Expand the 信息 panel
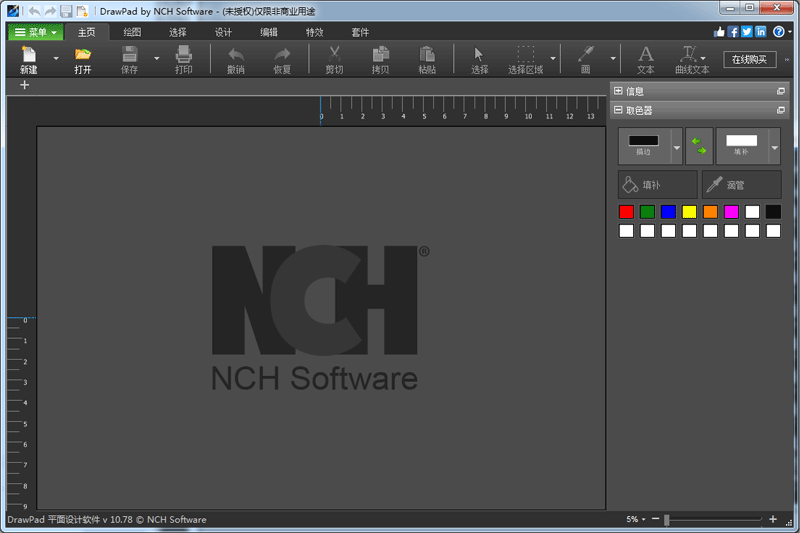This screenshot has height=533, width=800. (618, 91)
